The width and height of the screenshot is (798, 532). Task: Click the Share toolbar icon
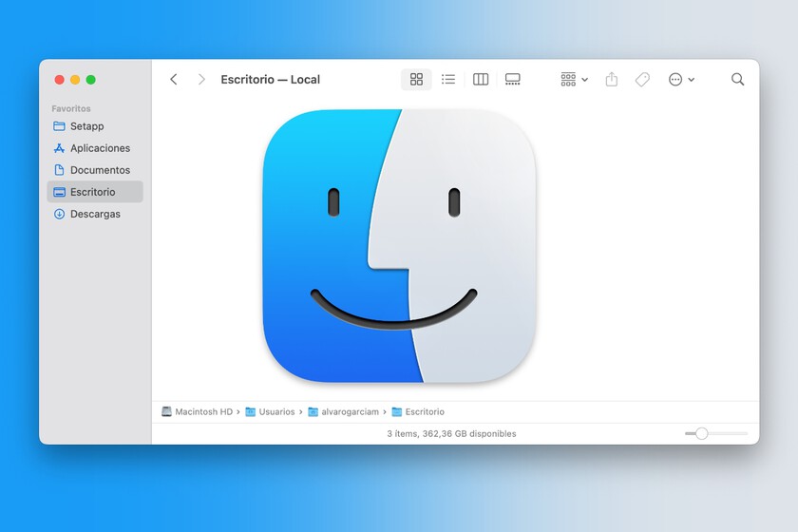(x=612, y=80)
